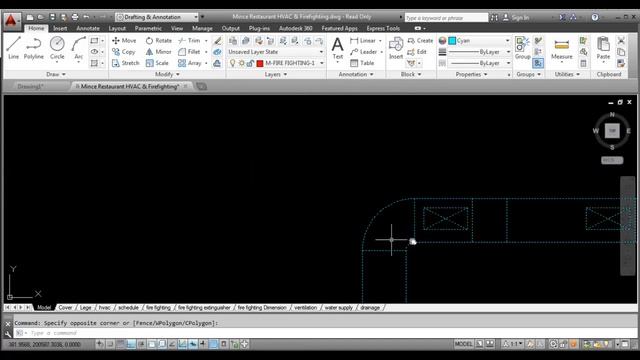This screenshot has height=360, width=640.
Task: Click the Paste icon
Action: point(603,48)
